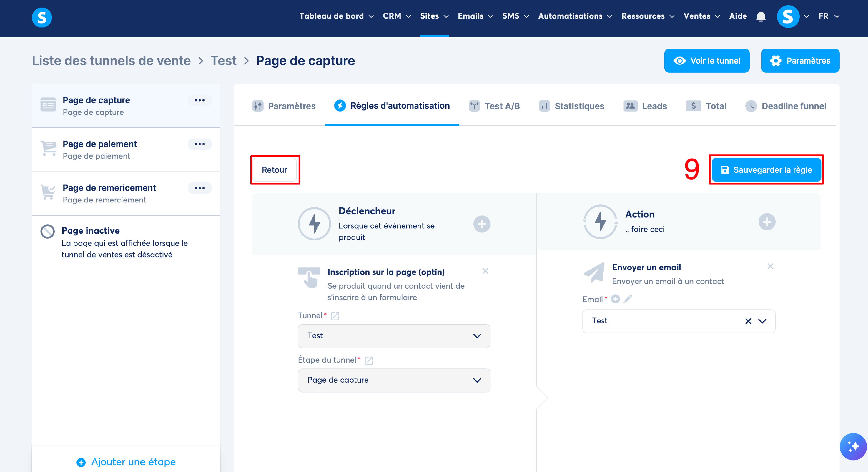Expand the Email select chevron
Image resolution: width=868 pixels, height=472 pixels.
(762, 321)
